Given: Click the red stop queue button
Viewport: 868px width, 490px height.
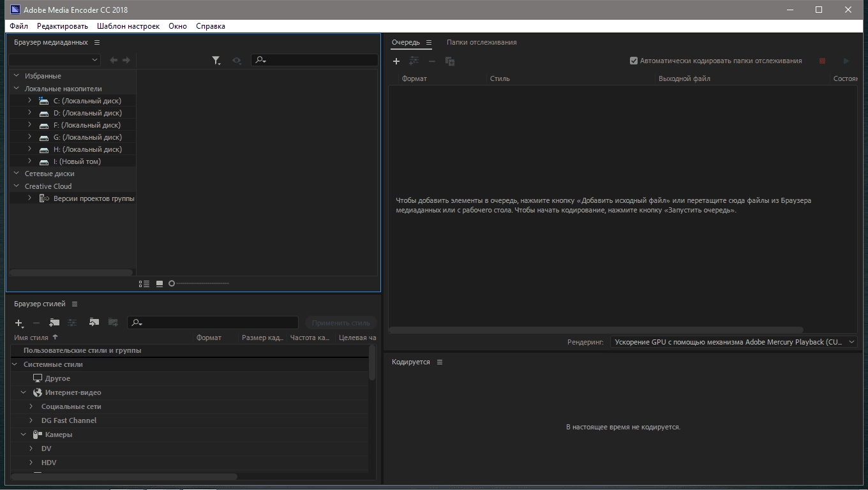Looking at the screenshot, I should 822,61.
